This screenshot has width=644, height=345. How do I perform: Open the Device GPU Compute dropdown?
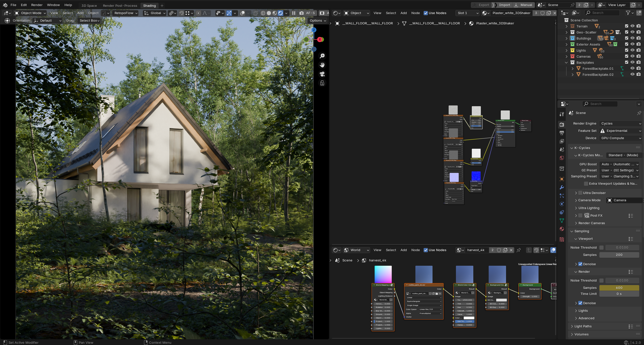(x=620, y=138)
